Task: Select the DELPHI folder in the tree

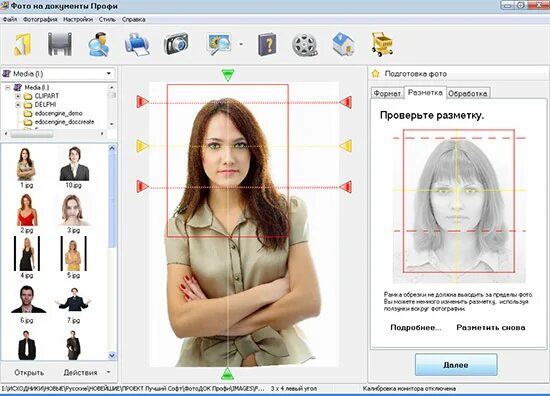Action: 45,105
